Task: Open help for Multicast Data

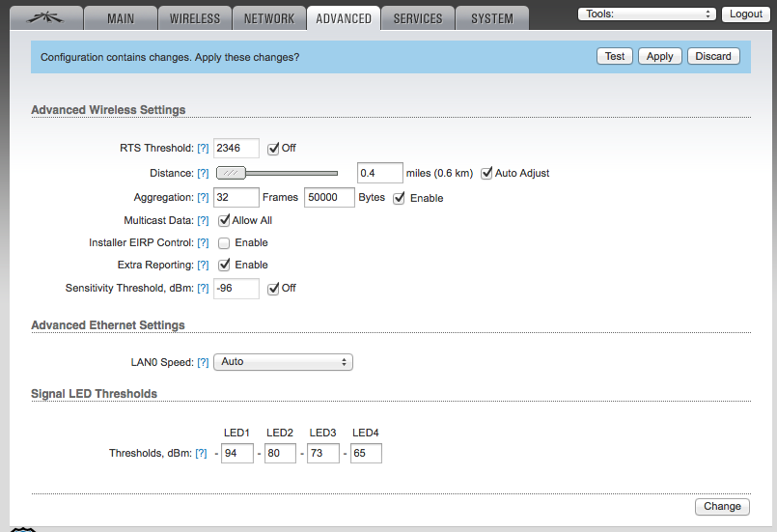Action: coord(203,221)
